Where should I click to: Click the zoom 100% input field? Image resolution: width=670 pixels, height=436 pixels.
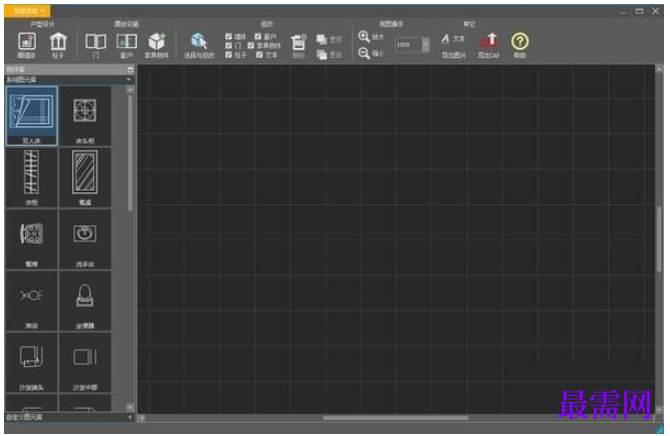pyautogui.click(x=408, y=44)
